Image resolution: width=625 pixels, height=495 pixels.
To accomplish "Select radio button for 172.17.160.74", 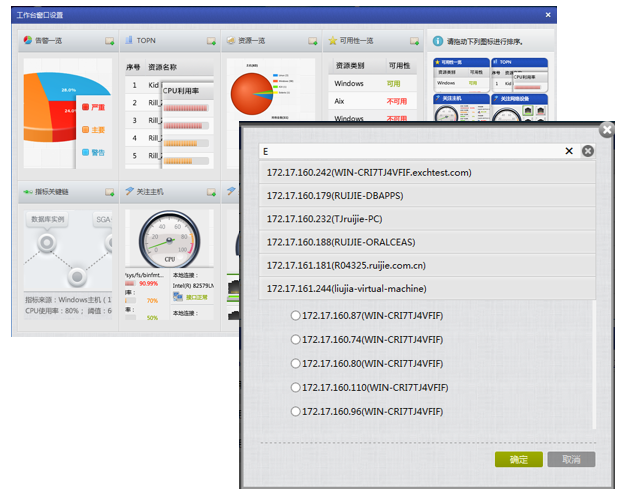I will click(x=295, y=340).
